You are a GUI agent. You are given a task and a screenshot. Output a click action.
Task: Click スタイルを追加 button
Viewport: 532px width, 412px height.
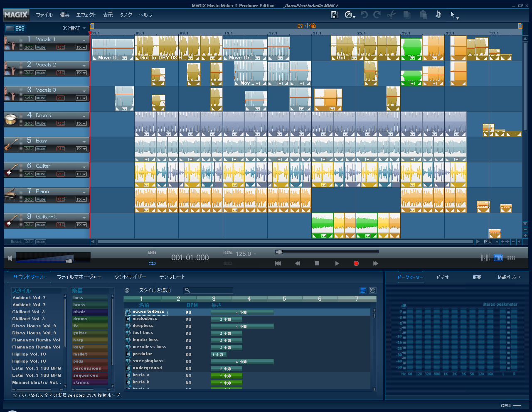155,290
